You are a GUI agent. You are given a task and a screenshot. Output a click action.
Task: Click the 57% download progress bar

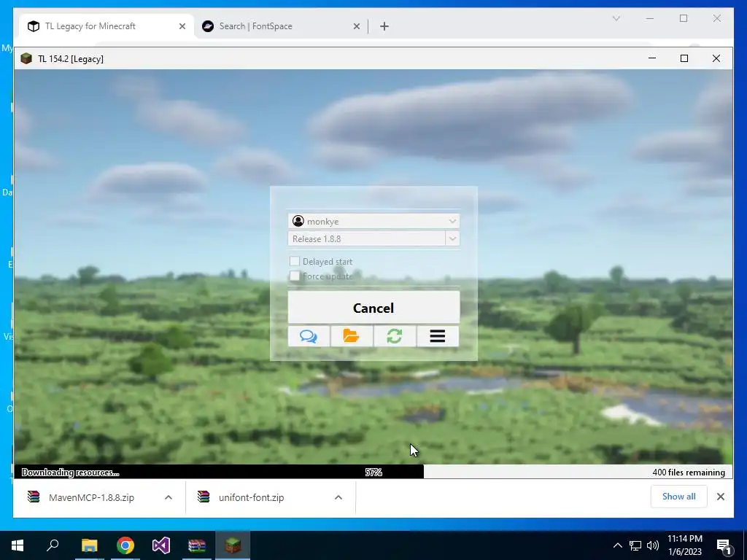[373, 472]
